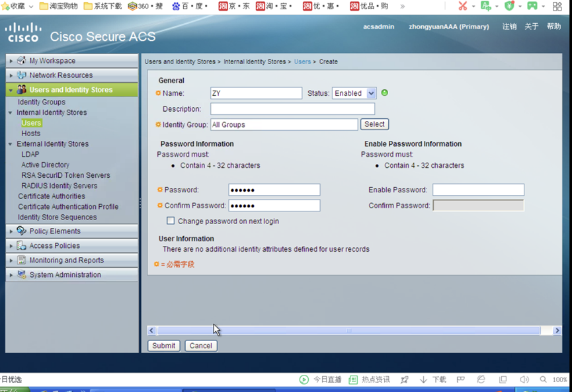Click the translation tool icon in browser toolbar
Screen dimensions: 572x392
pyautogui.click(x=485, y=6)
